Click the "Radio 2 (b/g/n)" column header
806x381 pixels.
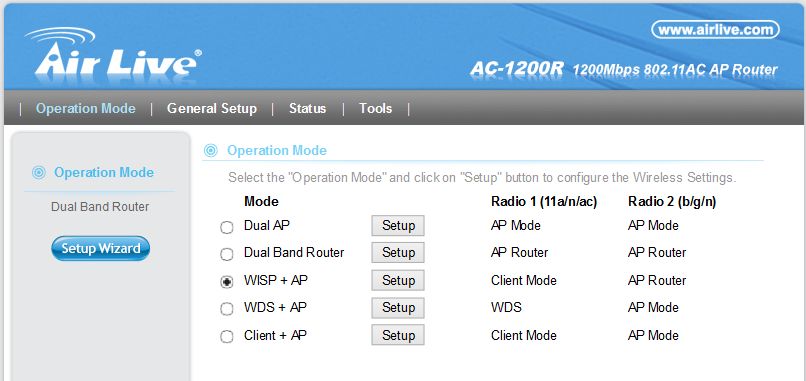coord(672,202)
